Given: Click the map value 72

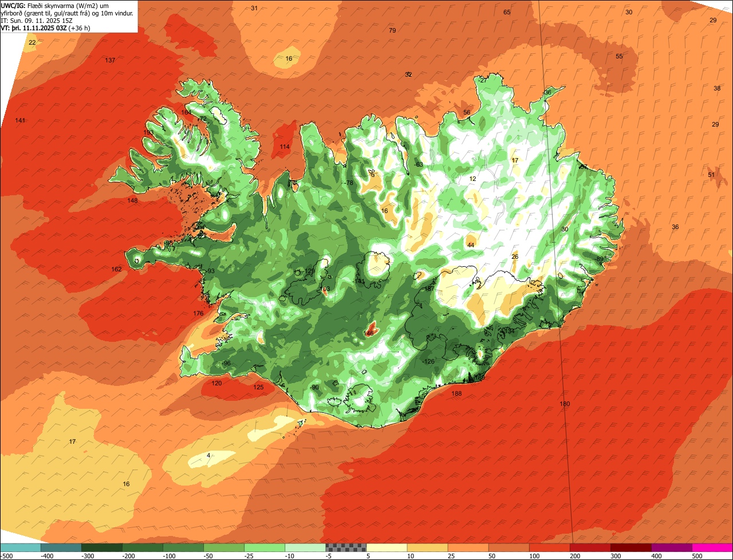Looking at the screenshot, I should click(203, 119).
